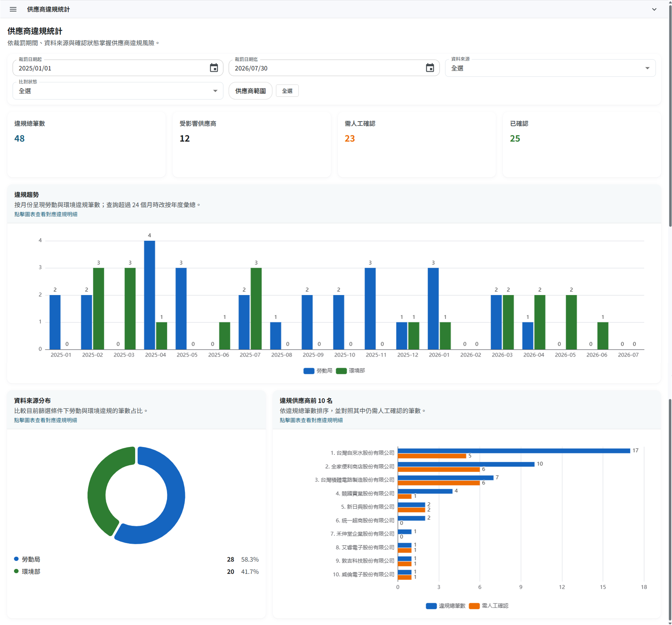Click 全家便利商店 blue bar valued 10
Image resolution: width=672 pixels, height=625 pixels.
pyautogui.click(x=466, y=464)
